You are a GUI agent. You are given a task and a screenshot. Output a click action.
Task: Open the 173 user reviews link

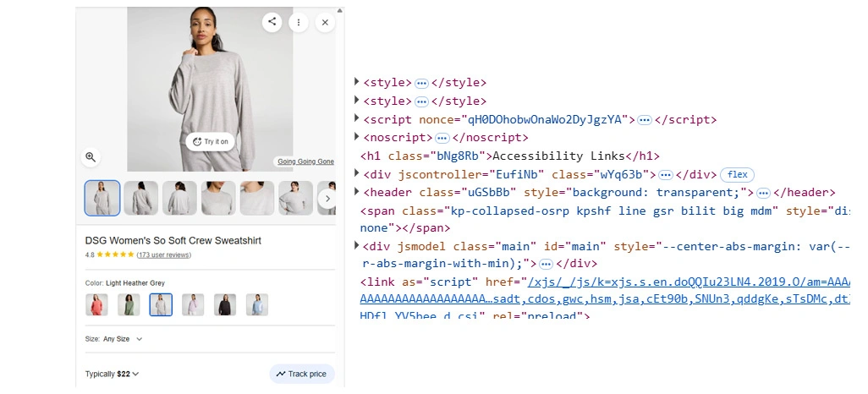tap(164, 255)
